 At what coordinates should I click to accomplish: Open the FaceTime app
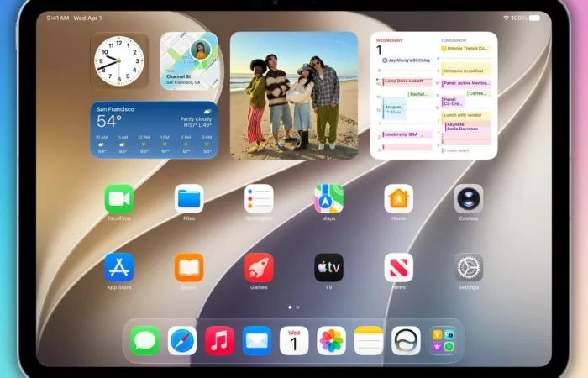coord(119,199)
